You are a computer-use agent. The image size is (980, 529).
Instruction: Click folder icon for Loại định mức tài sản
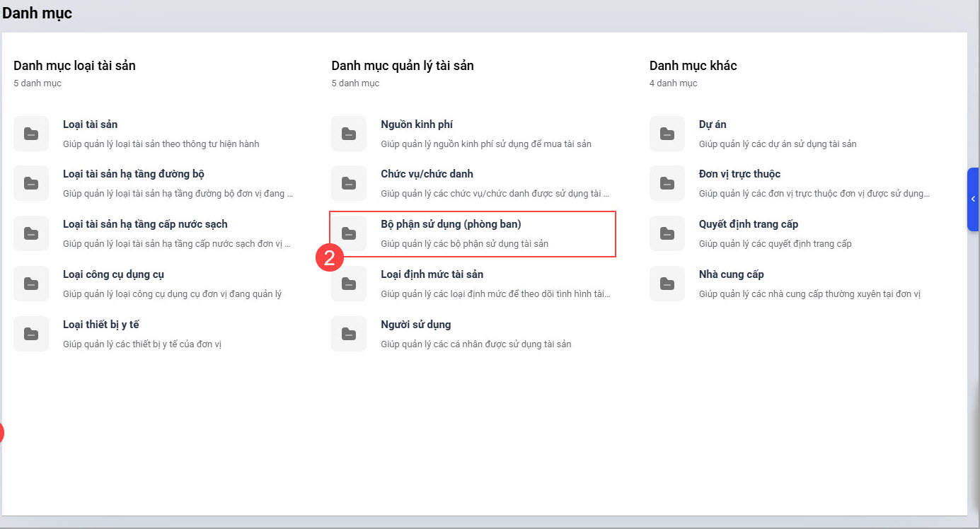point(349,284)
